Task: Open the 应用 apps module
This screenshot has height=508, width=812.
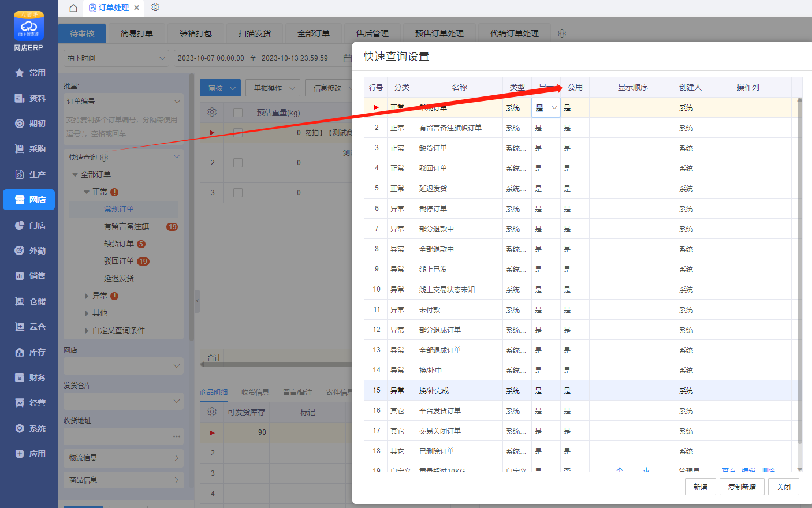Action: pos(29,454)
